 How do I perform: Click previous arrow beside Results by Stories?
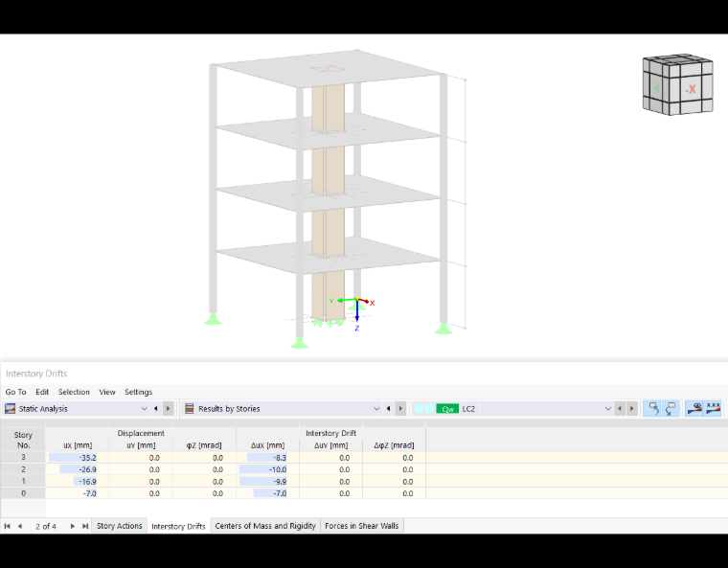(389, 409)
